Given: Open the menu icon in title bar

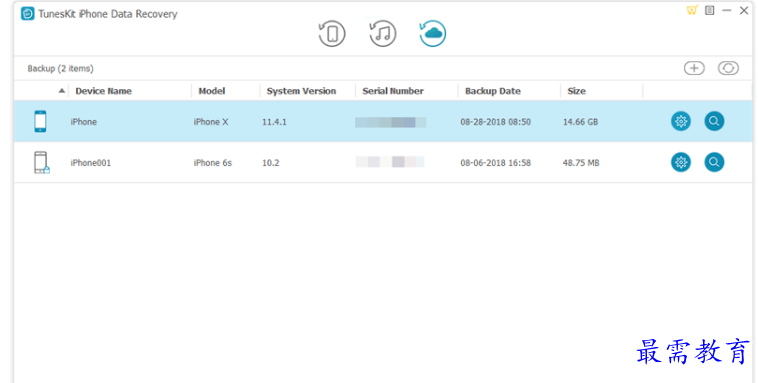Looking at the screenshot, I should tap(710, 10).
